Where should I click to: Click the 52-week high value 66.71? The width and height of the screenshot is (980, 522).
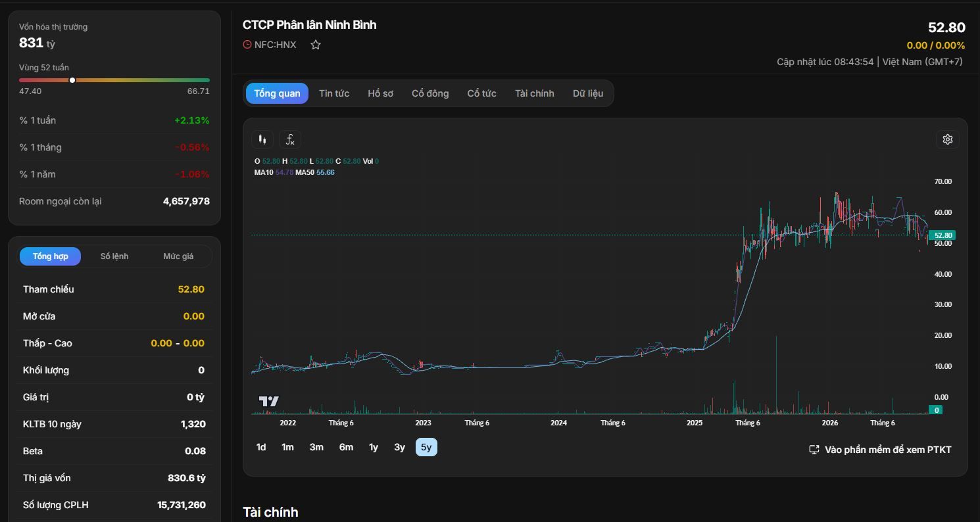tap(199, 91)
